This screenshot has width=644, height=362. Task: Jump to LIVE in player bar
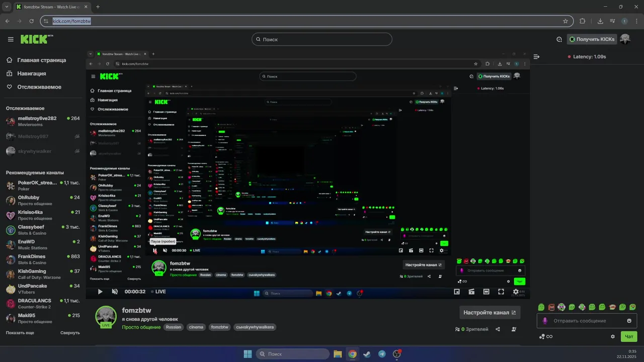click(158, 292)
